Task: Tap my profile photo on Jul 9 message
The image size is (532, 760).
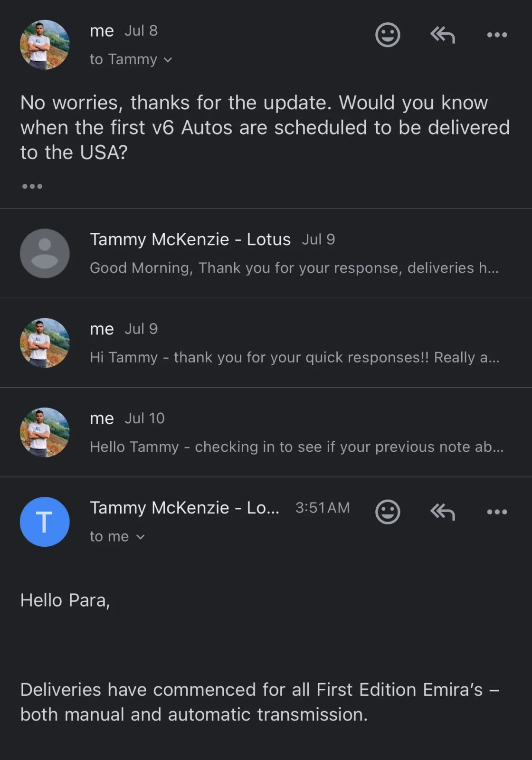Action: (45, 343)
